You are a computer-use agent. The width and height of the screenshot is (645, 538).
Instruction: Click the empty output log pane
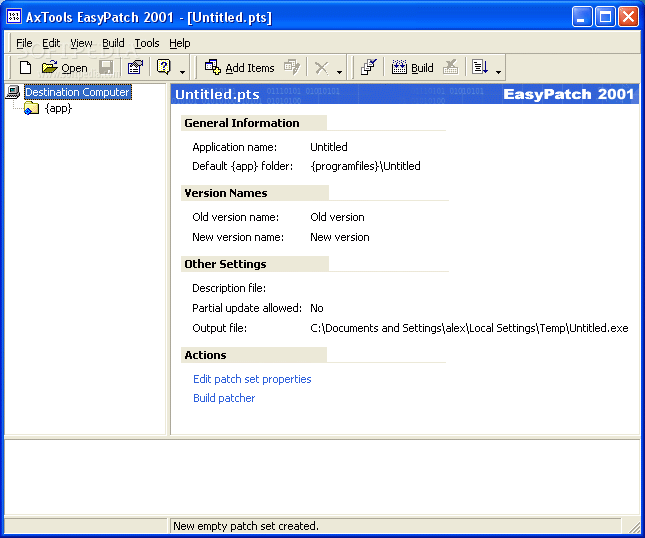[322, 477]
